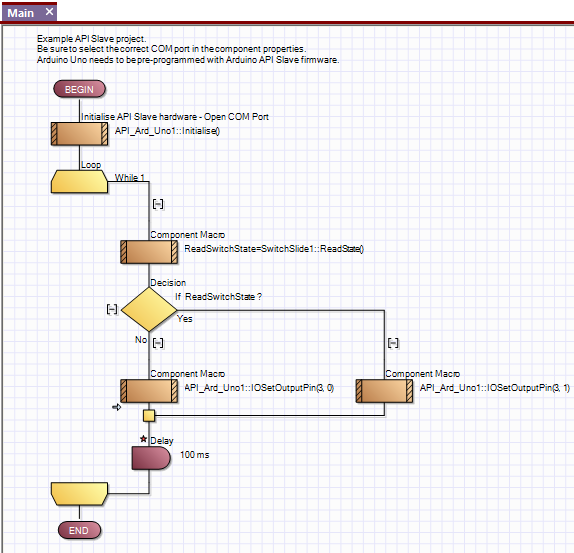This screenshot has height=553, width=574.
Task: Collapse the Yes branch of the decision
Action: tap(393, 343)
